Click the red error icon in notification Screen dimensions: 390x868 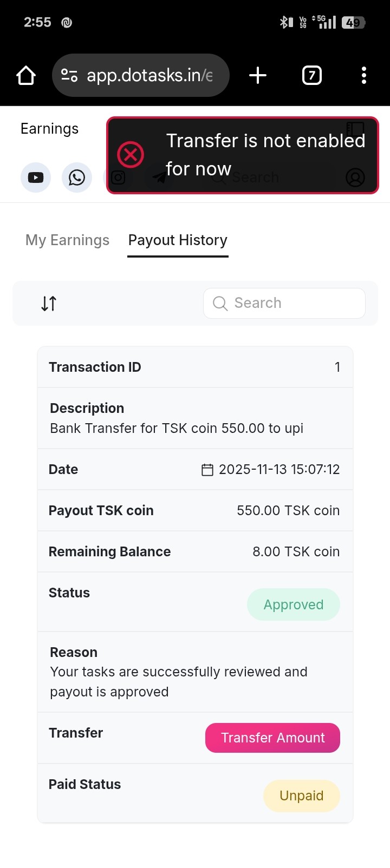point(131,155)
